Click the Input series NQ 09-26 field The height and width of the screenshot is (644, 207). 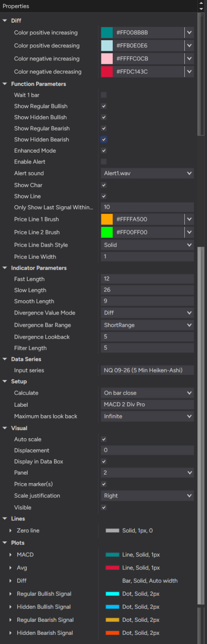tap(147, 371)
